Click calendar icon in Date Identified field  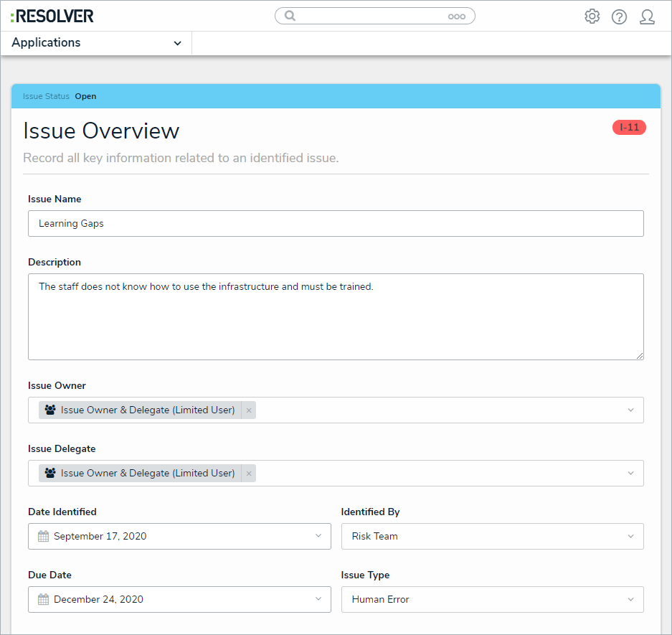click(43, 536)
